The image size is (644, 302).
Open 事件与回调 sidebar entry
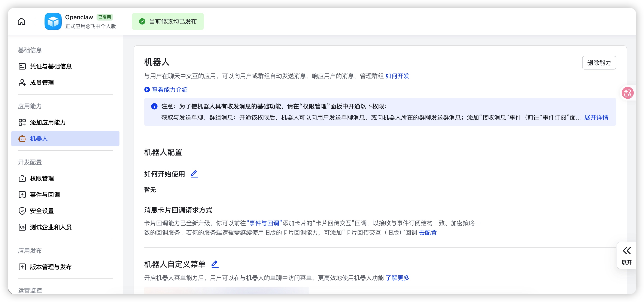(45, 195)
